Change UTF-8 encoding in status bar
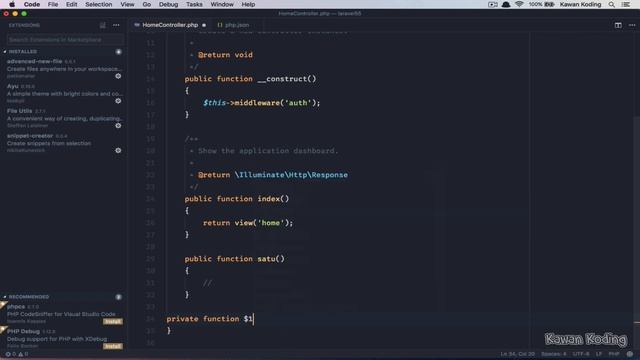This screenshot has height=360, width=640. (581, 354)
